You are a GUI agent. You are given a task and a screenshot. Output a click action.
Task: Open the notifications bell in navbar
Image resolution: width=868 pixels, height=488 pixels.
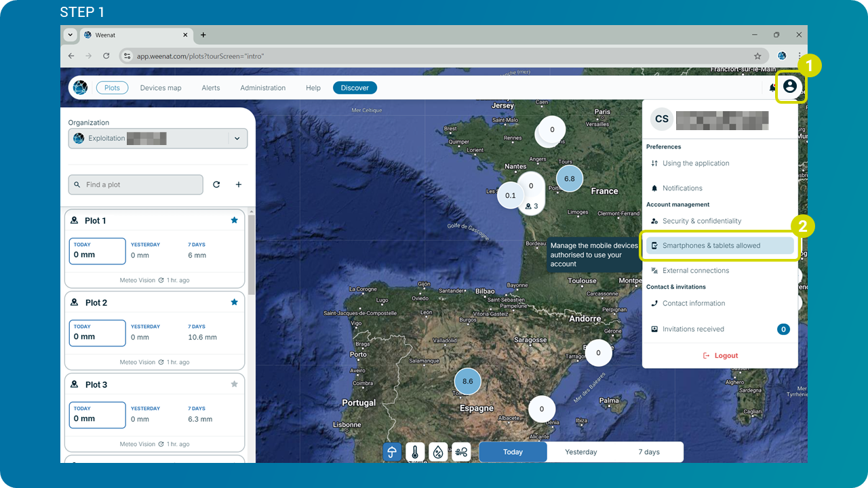click(x=772, y=87)
